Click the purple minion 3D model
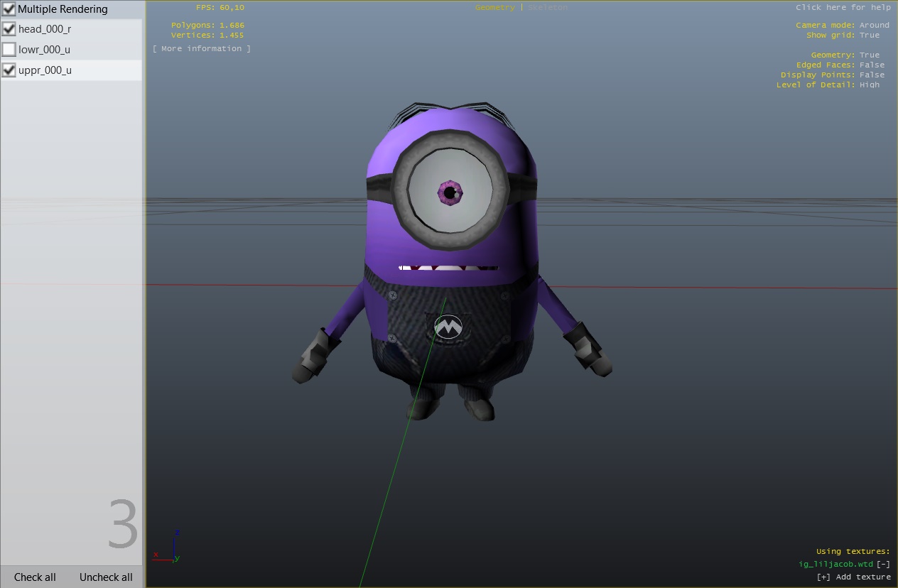Viewport: 898px width, 588px height. point(451,263)
